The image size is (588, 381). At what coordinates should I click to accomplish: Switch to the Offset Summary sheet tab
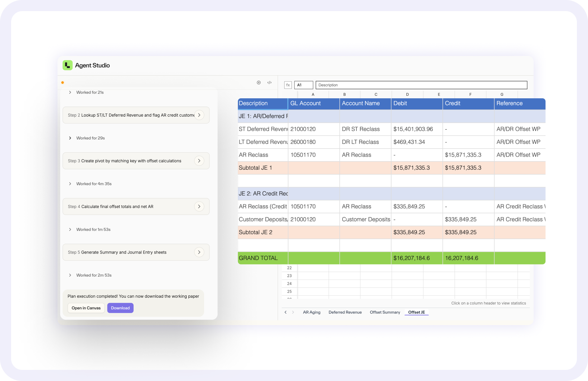[385, 312]
